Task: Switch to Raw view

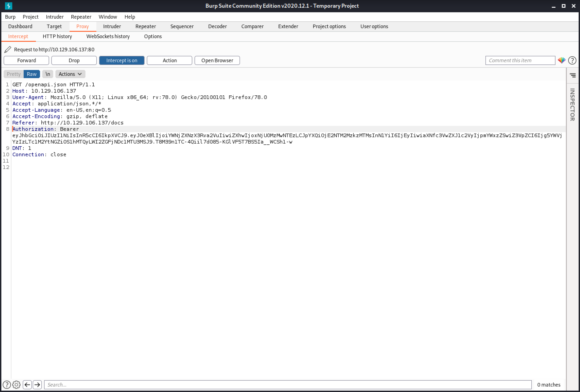Action: pos(32,74)
